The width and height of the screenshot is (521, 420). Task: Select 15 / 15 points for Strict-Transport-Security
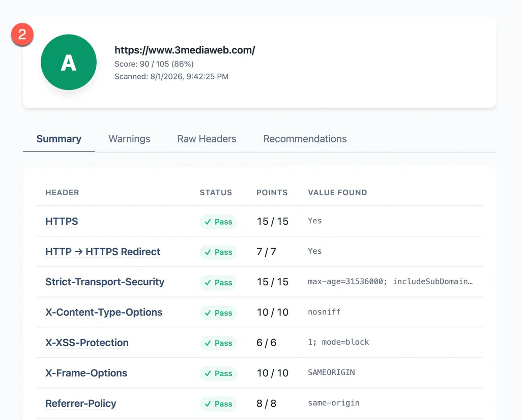[273, 282]
